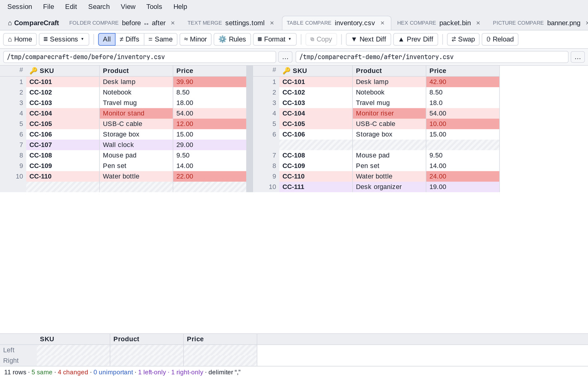The image size is (588, 378).
Task: Open the File menu
Action: click(49, 7)
